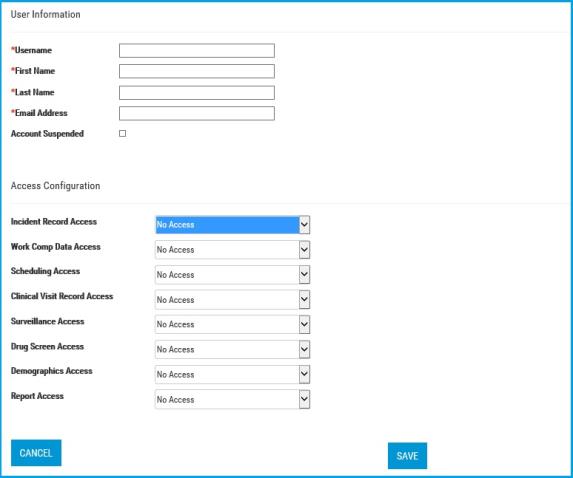Image resolution: width=573 pixels, height=478 pixels.
Task: Click the Username input field
Action: point(197,50)
